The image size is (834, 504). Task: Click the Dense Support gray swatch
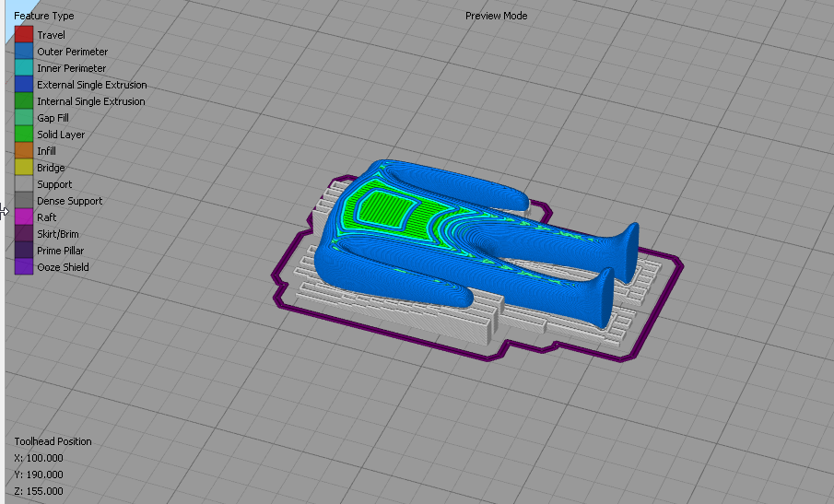[x=24, y=201]
